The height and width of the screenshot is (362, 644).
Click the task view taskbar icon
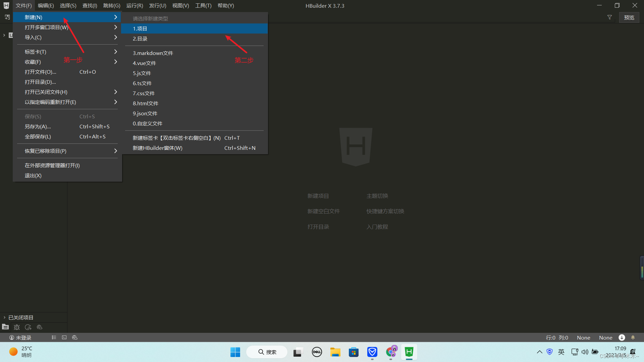point(298,352)
